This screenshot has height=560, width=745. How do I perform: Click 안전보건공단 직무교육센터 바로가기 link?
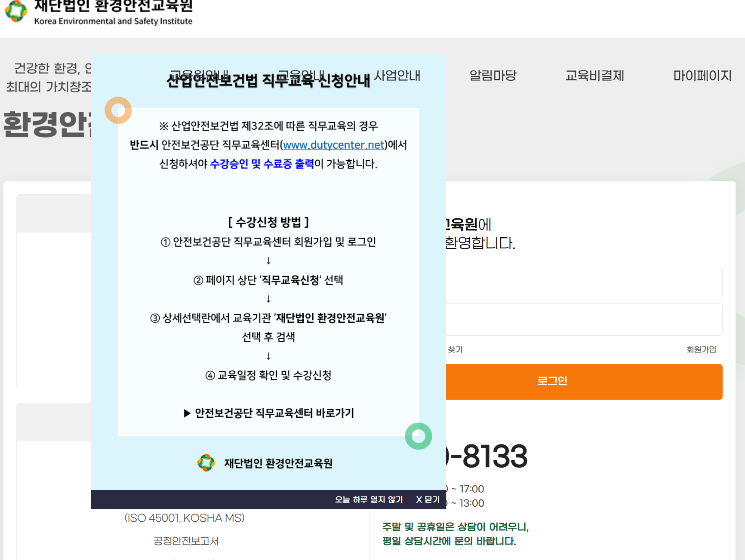point(269,413)
